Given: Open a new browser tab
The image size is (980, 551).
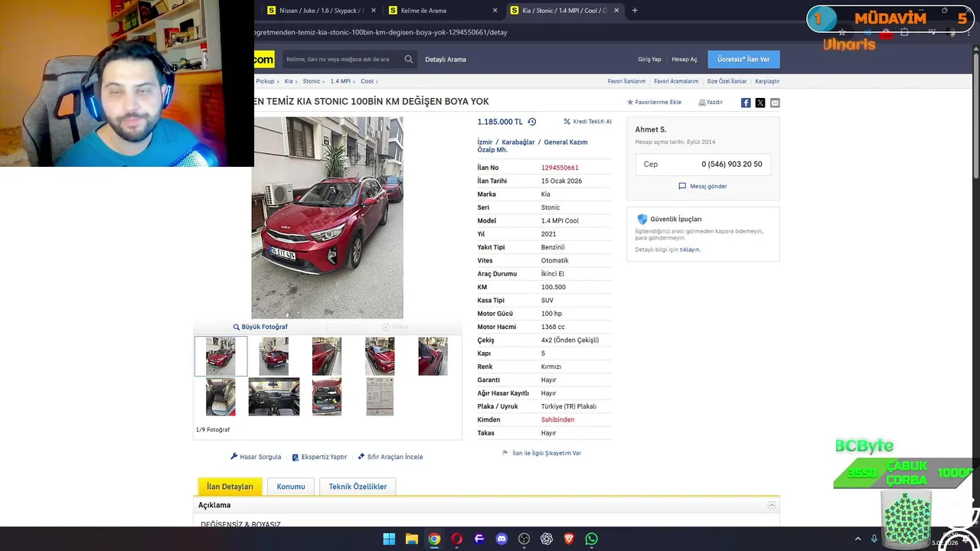Looking at the screenshot, I should (x=635, y=11).
